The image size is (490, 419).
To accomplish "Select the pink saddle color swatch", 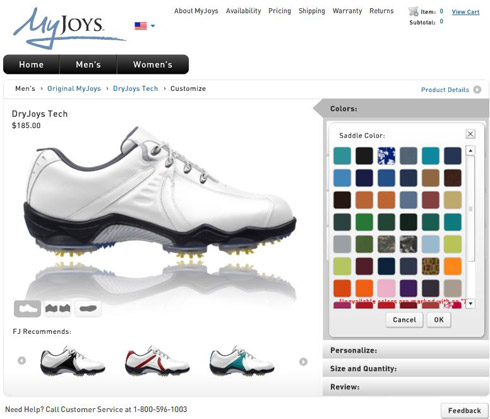I will click(x=386, y=288).
